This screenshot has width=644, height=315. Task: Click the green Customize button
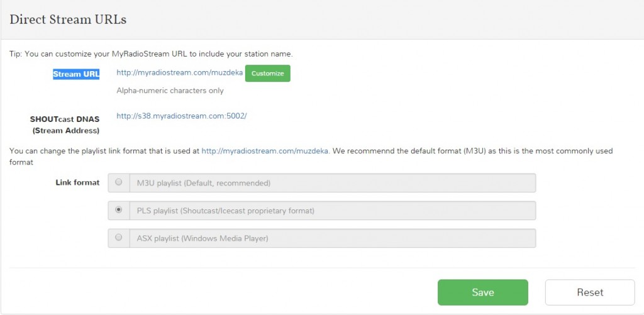coord(267,74)
